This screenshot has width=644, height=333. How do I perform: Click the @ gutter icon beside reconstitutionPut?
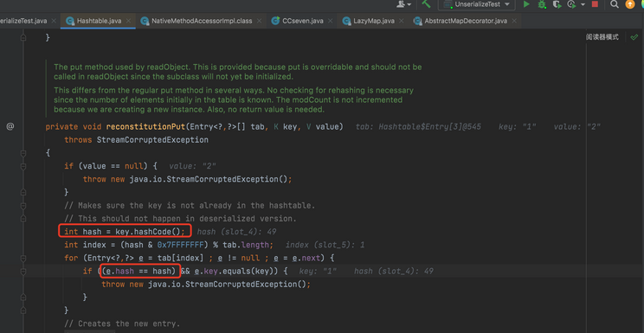coord(10,126)
